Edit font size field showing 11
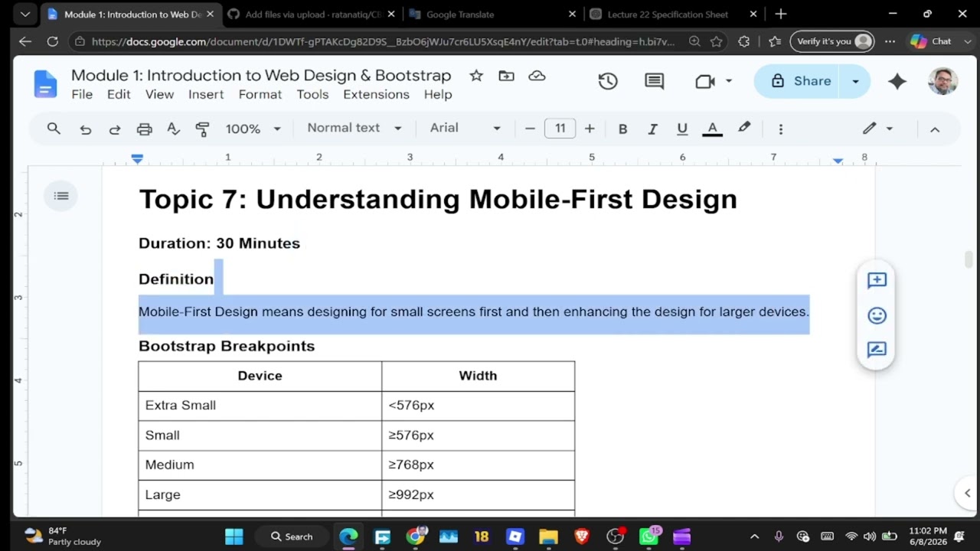980x551 pixels. pos(560,129)
